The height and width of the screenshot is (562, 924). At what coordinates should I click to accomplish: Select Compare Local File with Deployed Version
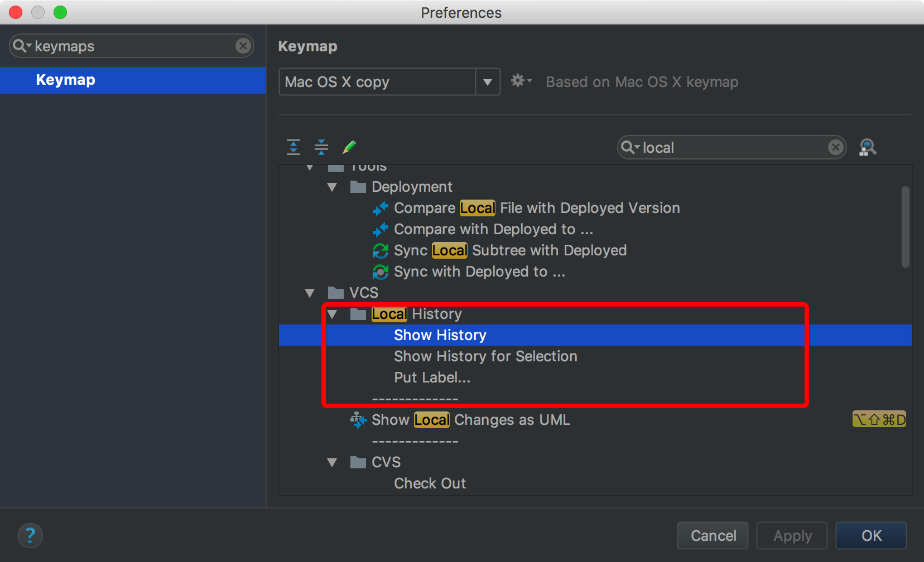(x=595, y=208)
